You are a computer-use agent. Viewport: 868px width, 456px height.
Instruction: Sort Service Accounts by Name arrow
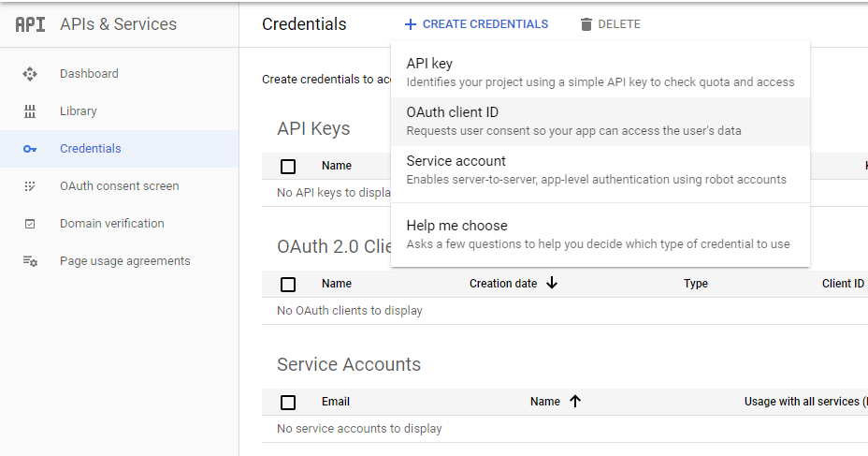click(x=575, y=402)
